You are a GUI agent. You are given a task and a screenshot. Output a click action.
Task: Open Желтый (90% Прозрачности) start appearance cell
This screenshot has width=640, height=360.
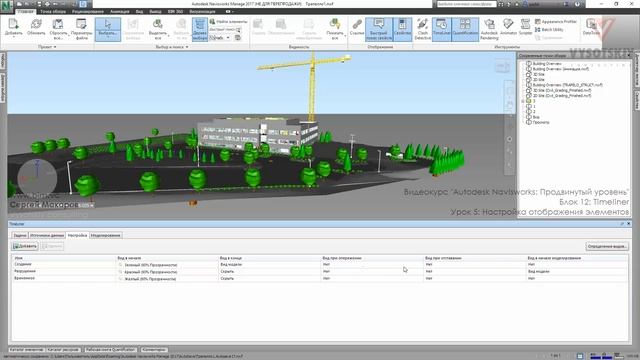point(167,279)
